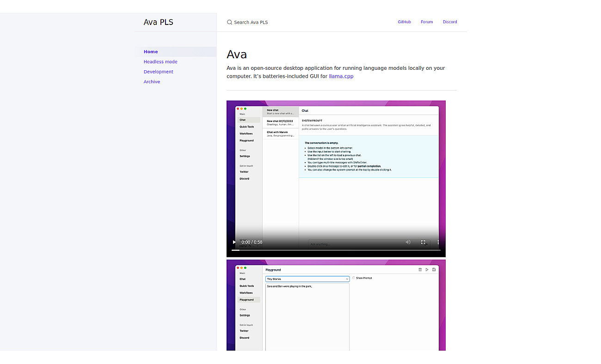
Task: Click the Ava page heading
Action: [237, 55]
